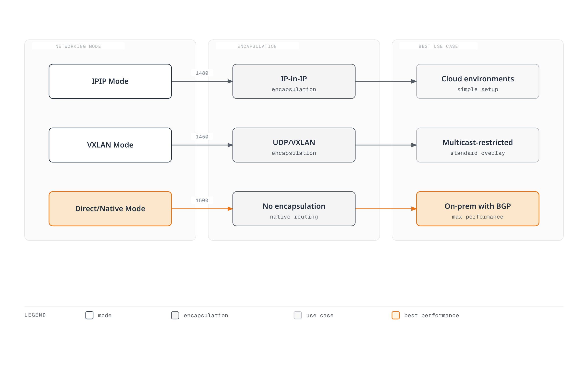Click the 1500 MTU edge label
Viewport: 588px width, 368px height.
click(x=202, y=200)
